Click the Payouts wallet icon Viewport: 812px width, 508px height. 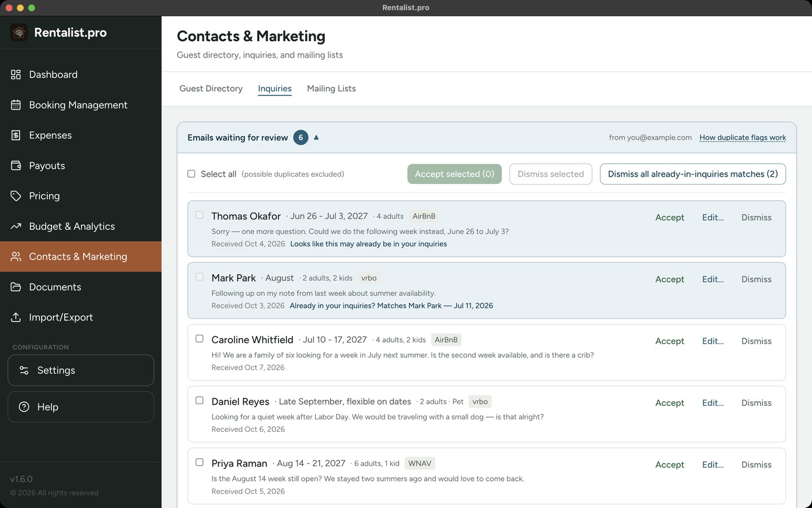(16, 166)
